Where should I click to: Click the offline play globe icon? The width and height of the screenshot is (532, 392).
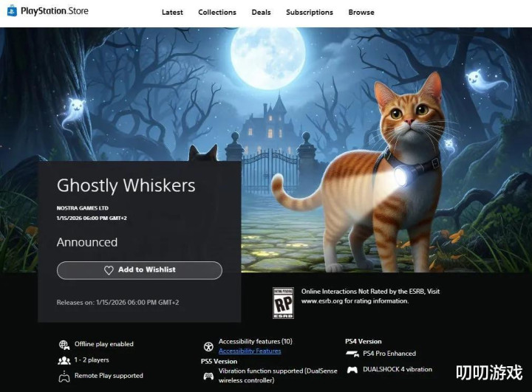click(x=64, y=345)
